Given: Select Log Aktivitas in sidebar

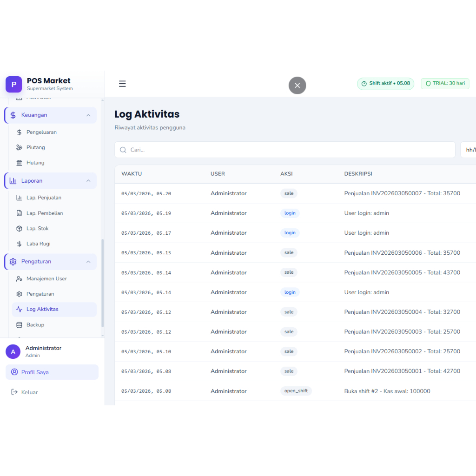Looking at the screenshot, I should pyautogui.click(x=54, y=309).
